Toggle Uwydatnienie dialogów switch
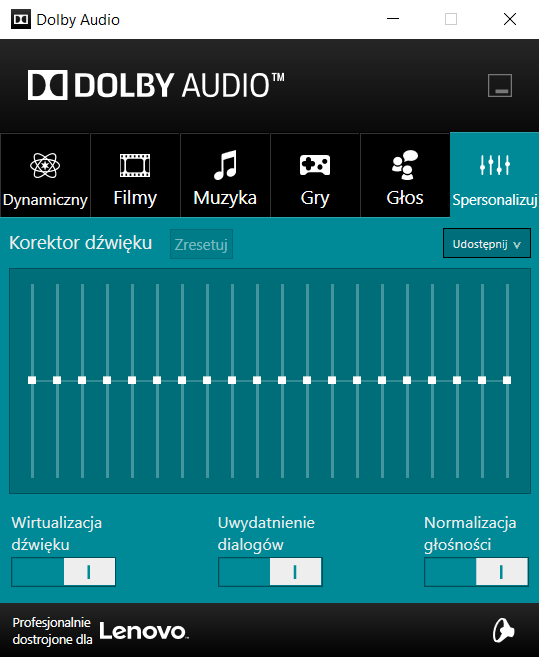Viewport: 539px width, 657px height. point(270,572)
